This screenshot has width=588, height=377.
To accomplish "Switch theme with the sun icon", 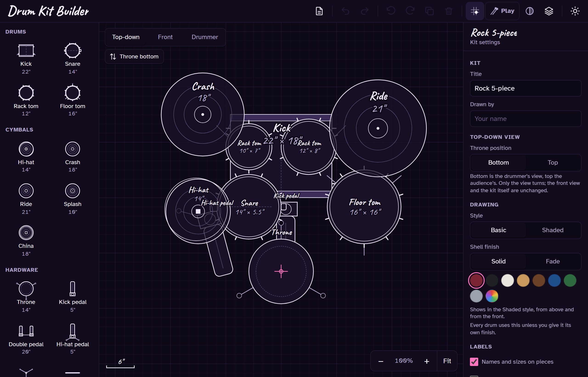I will tap(575, 11).
